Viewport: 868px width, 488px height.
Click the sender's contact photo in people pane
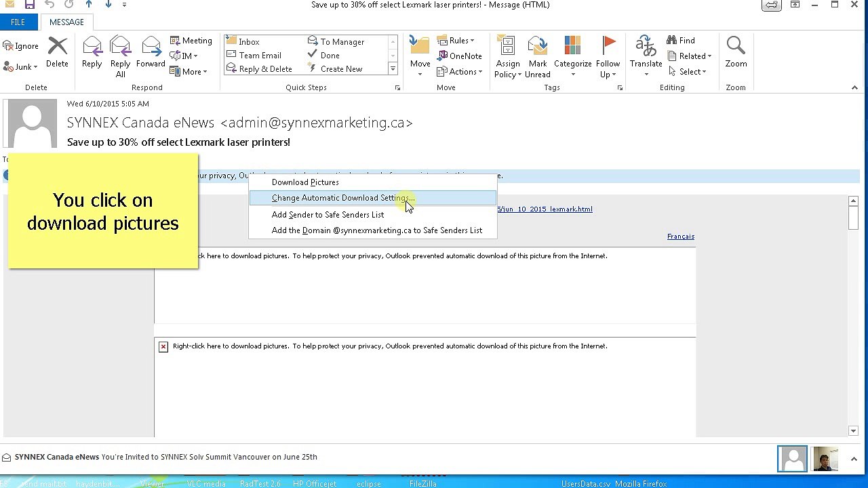(792, 459)
